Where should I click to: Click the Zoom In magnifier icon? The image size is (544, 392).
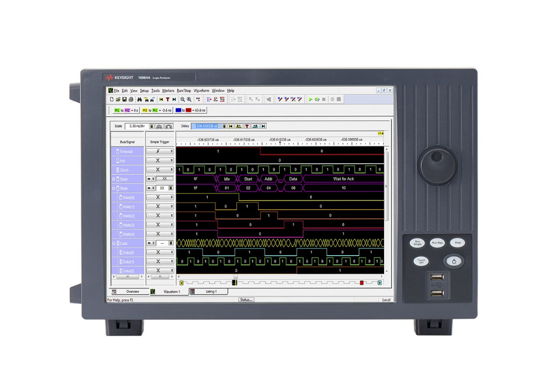pyautogui.click(x=189, y=100)
